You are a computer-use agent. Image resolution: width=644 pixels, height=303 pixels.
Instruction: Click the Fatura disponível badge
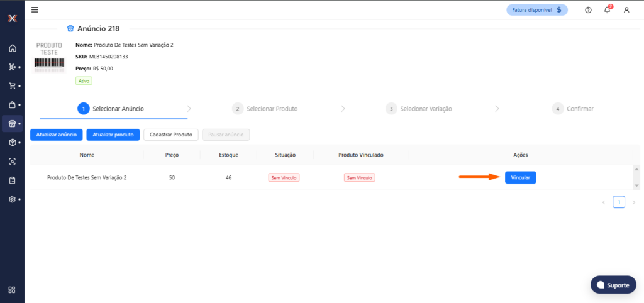tap(537, 10)
